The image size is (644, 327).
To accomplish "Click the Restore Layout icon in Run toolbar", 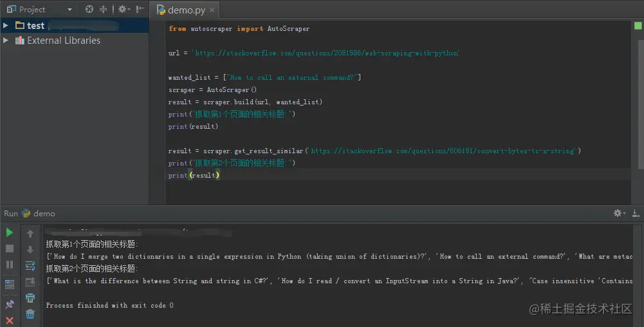I will click(10, 284).
